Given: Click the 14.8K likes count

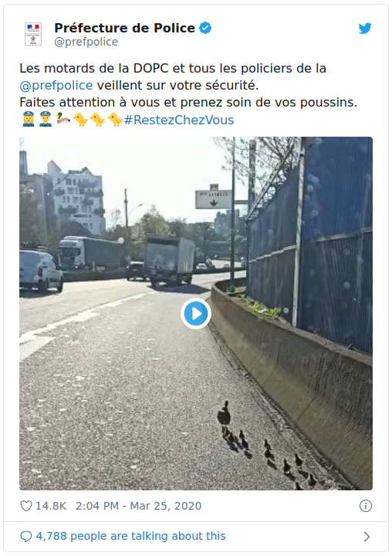Looking at the screenshot, I should click(x=51, y=506).
